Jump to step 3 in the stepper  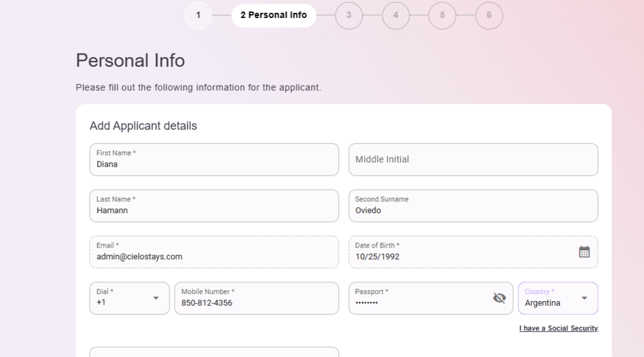348,15
